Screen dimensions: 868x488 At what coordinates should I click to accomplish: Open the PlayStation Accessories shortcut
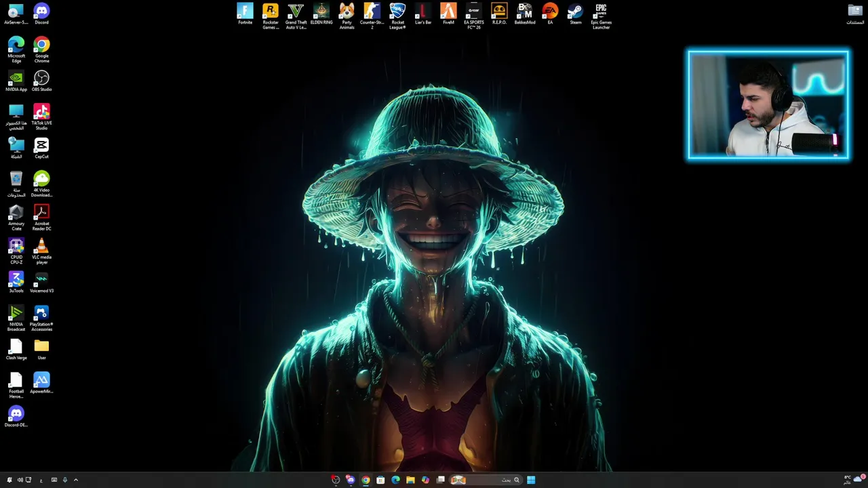click(41, 319)
